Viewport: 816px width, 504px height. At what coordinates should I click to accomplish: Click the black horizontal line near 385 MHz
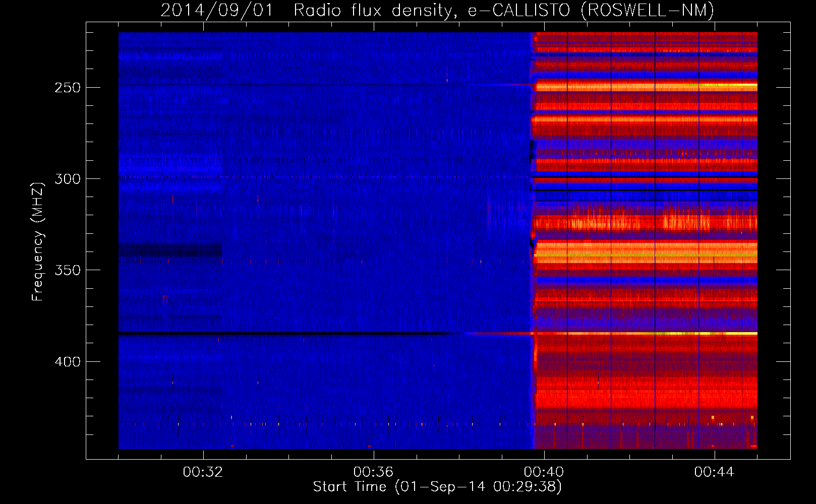[x=285, y=334]
